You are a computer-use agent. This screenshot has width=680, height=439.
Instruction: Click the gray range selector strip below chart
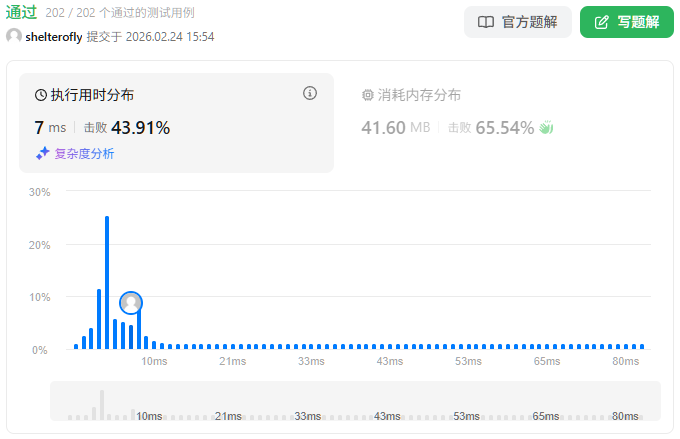point(355,400)
